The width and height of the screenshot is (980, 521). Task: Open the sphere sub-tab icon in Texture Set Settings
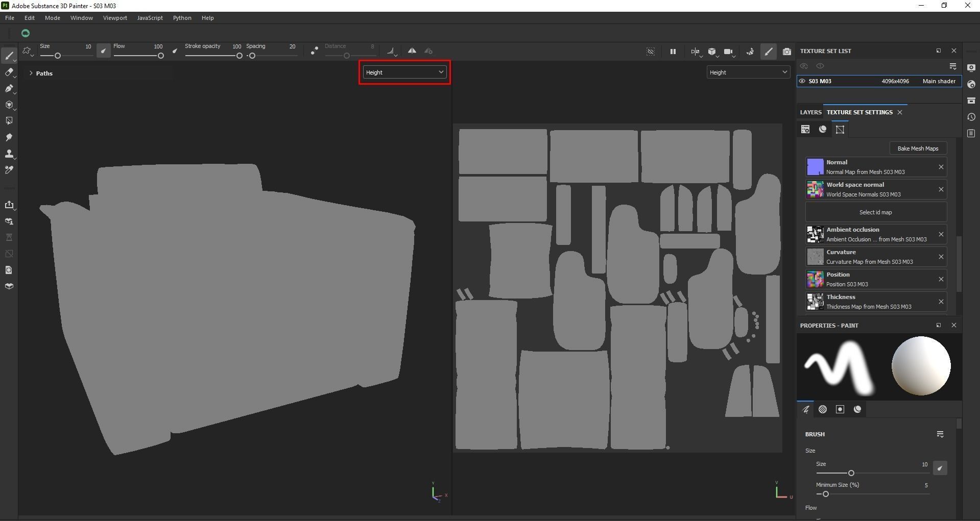pyautogui.click(x=823, y=129)
